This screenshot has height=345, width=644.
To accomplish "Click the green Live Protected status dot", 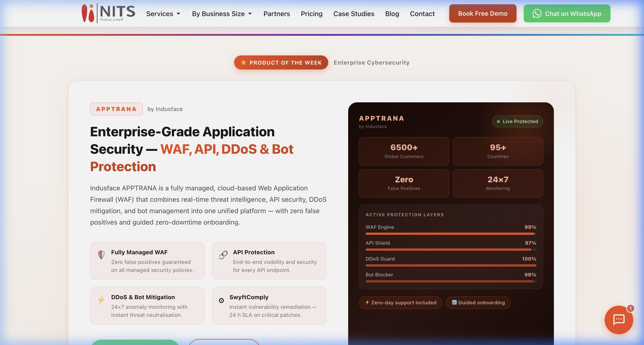I will pos(498,121).
